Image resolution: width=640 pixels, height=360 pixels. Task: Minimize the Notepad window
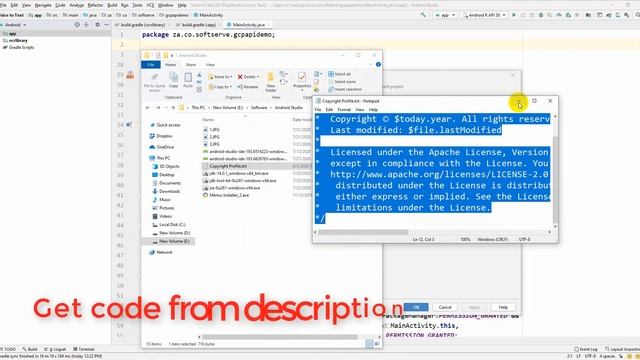click(x=518, y=101)
